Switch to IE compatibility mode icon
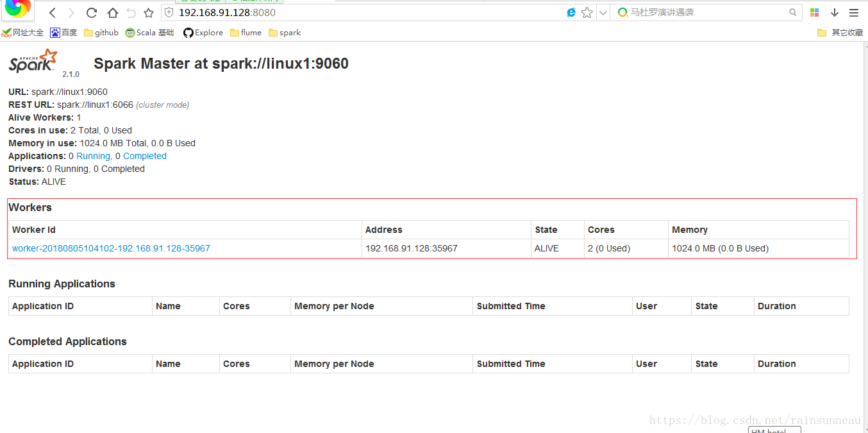The height and width of the screenshot is (433, 868). click(571, 13)
